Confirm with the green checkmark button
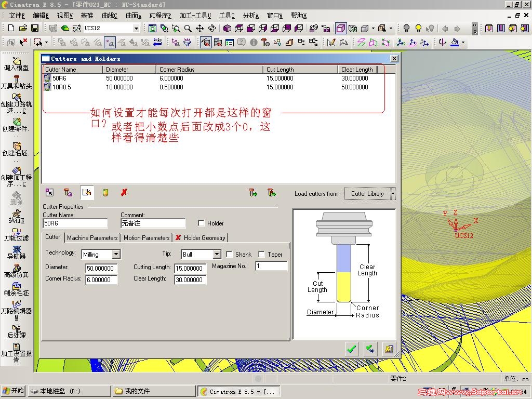This screenshot has height=399, width=532. (352, 349)
